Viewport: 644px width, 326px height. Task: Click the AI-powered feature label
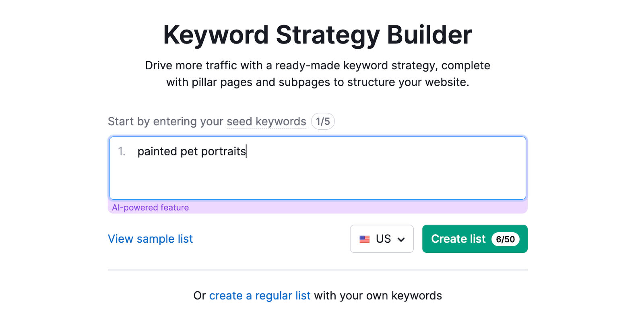tap(150, 207)
